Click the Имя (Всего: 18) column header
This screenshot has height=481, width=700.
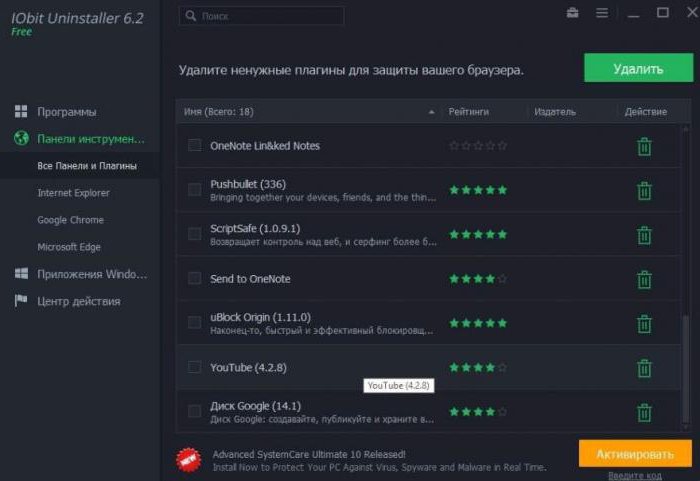(x=219, y=112)
